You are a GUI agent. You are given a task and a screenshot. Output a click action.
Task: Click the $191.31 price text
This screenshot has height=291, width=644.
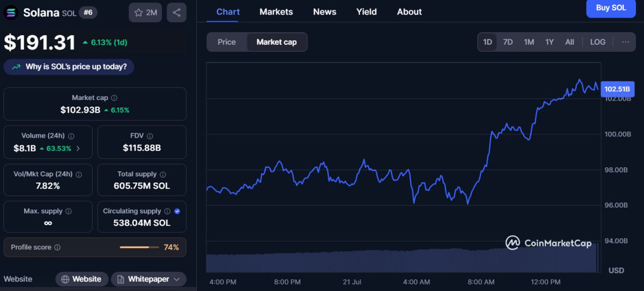tap(40, 43)
